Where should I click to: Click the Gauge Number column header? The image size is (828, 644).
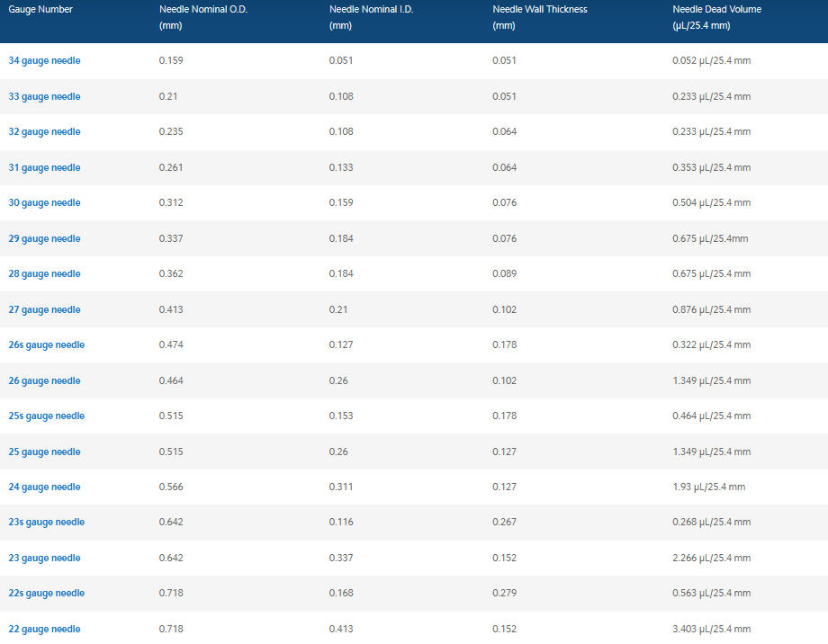(x=40, y=9)
